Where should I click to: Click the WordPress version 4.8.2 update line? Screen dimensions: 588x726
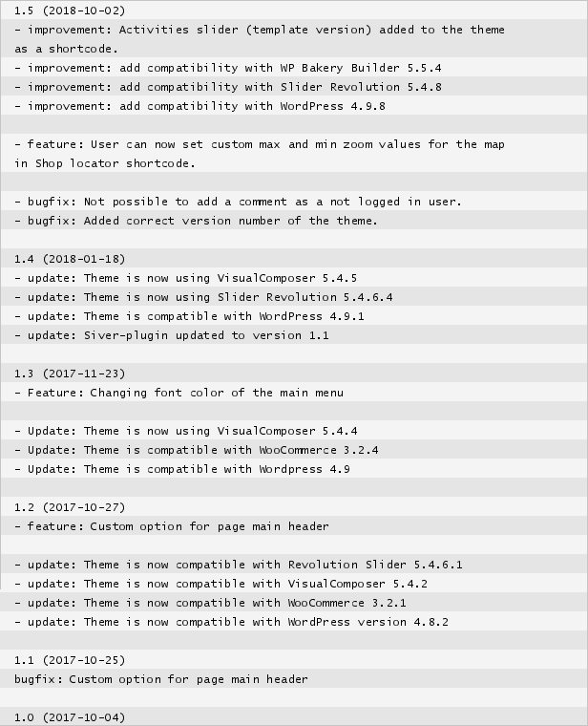tap(231, 622)
